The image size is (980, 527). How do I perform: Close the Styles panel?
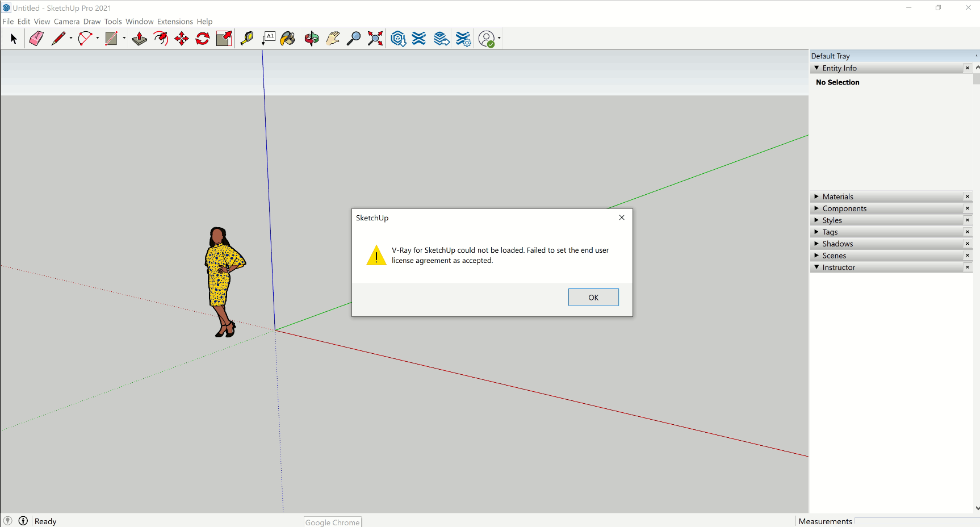(x=968, y=220)
